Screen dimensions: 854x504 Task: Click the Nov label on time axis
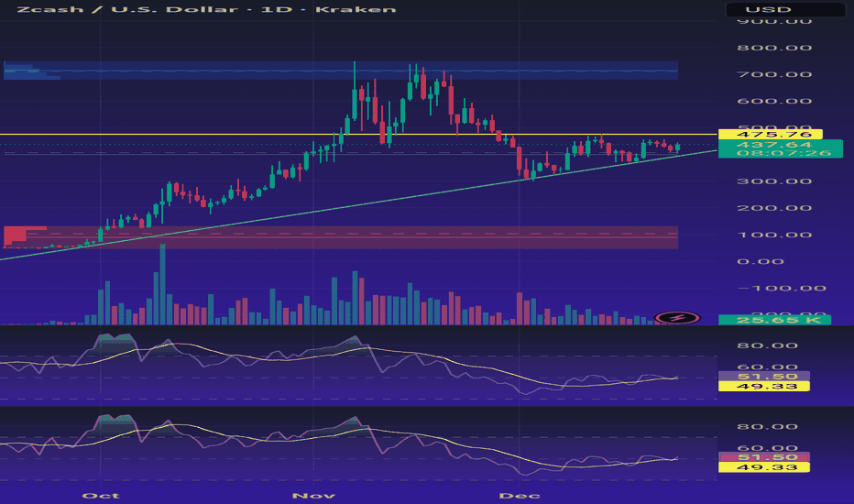coord(315,495)
